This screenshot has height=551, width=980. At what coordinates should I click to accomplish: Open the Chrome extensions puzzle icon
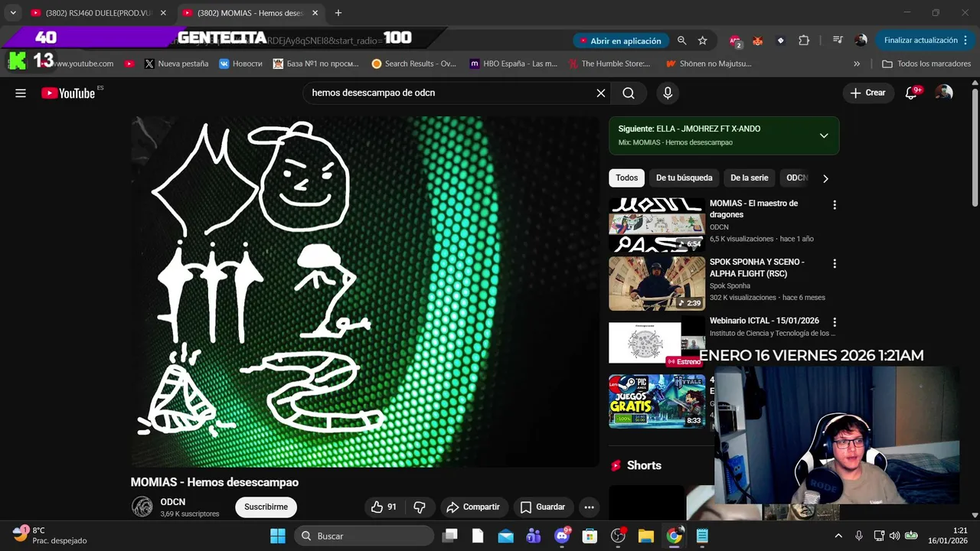[804, 41]
